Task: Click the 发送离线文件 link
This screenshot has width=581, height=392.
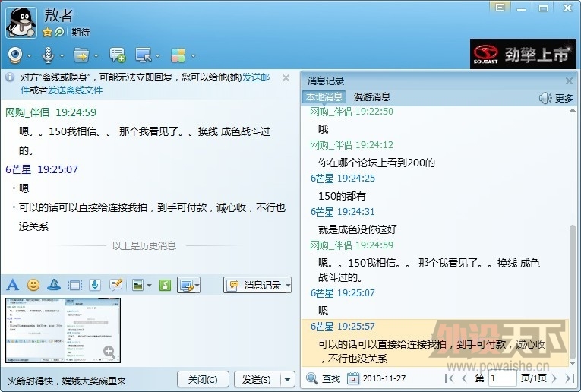Action: pyautogui.click(x=75, y=90)
